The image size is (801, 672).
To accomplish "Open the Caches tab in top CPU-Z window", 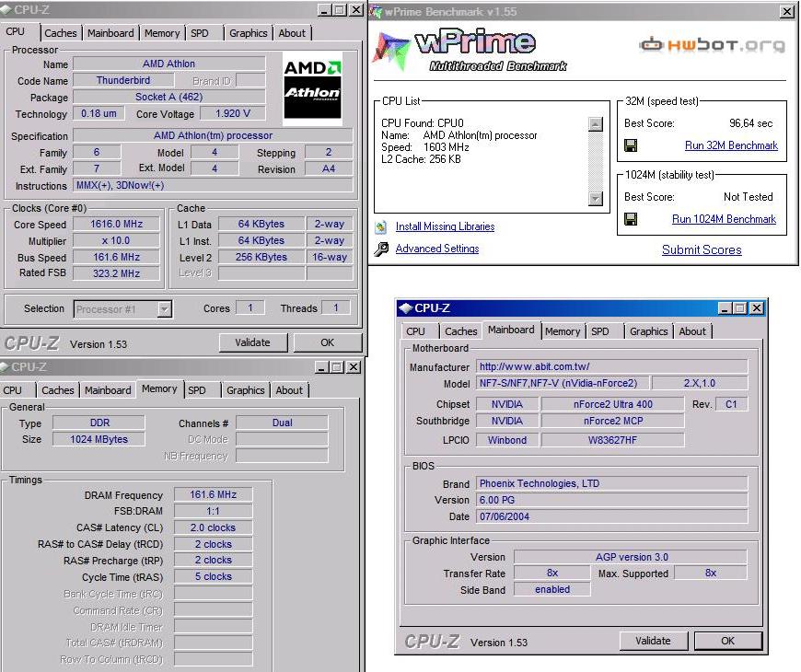I will (60, 33).
